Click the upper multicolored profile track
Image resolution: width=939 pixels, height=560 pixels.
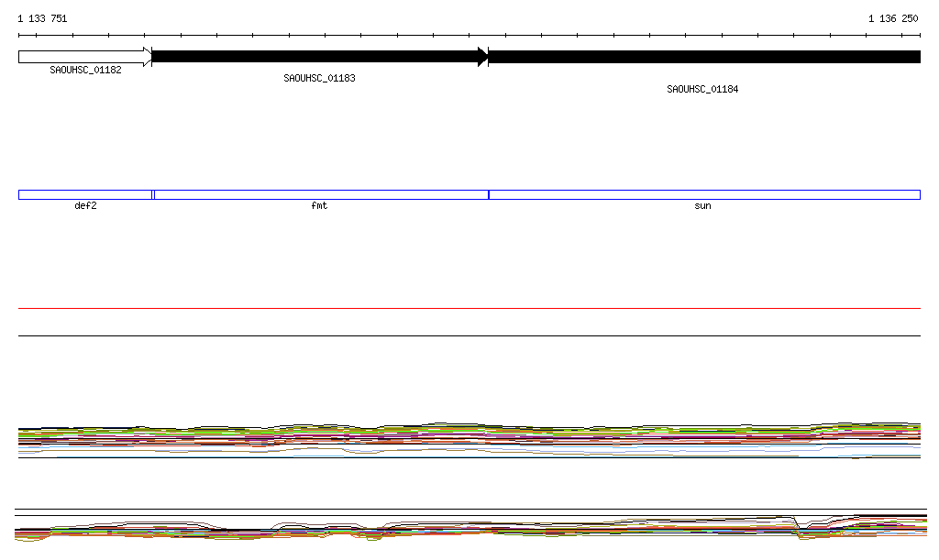coord(469,437)
